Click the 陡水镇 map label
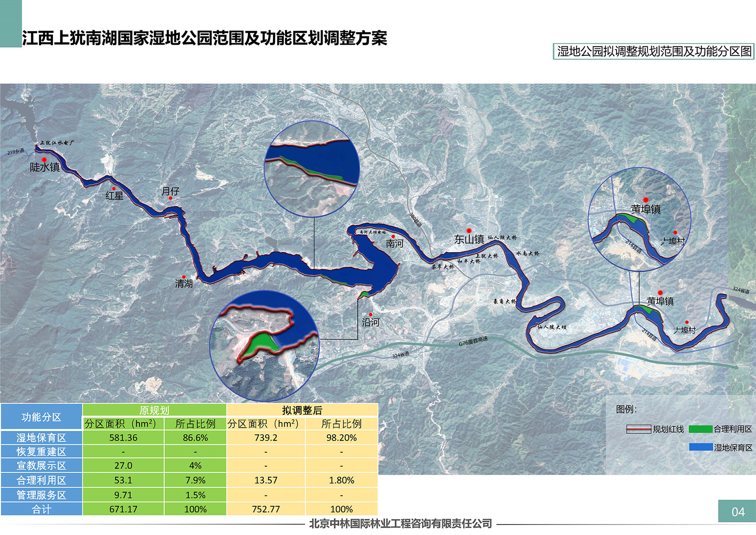The image size is (756, 535). [x=45, y=167]
